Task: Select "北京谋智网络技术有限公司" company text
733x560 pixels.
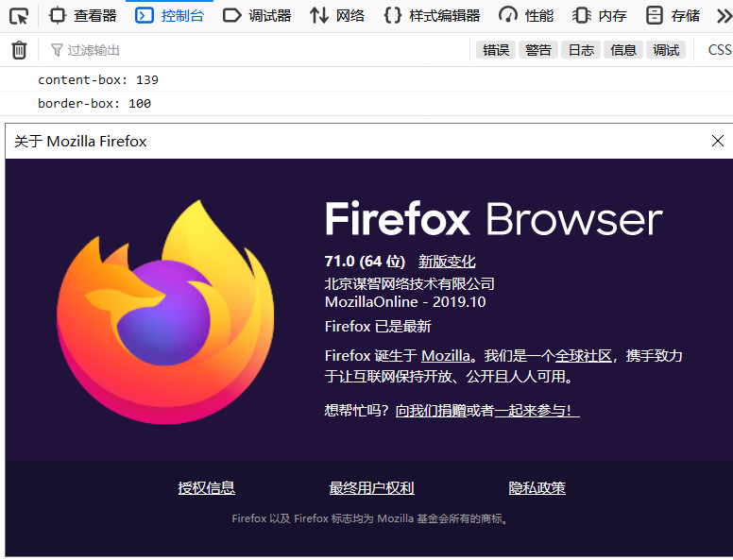Action: (410, 283)
